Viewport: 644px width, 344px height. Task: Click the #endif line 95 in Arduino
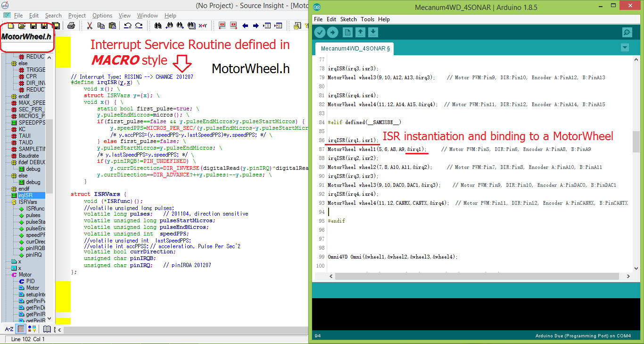336,221
